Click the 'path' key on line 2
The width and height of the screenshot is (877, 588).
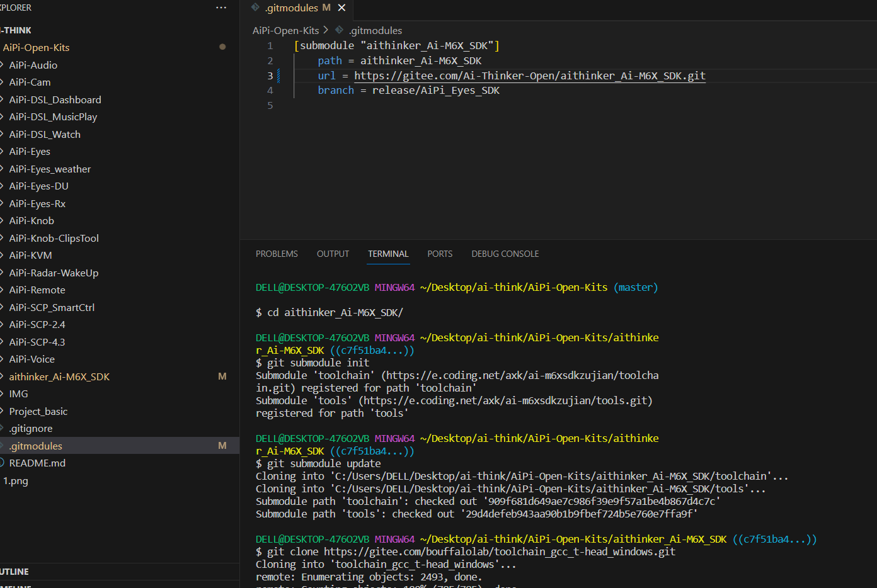[x=330, y=61]
